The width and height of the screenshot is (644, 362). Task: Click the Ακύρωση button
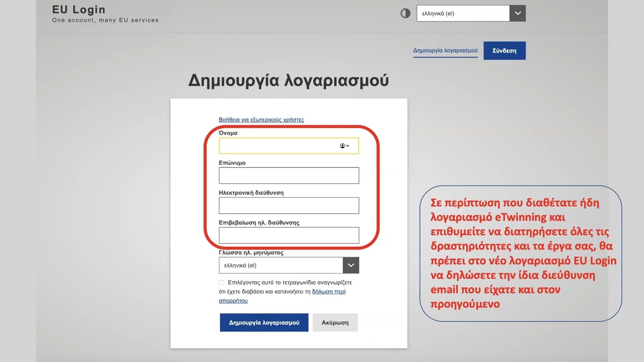tap(335, 323)
